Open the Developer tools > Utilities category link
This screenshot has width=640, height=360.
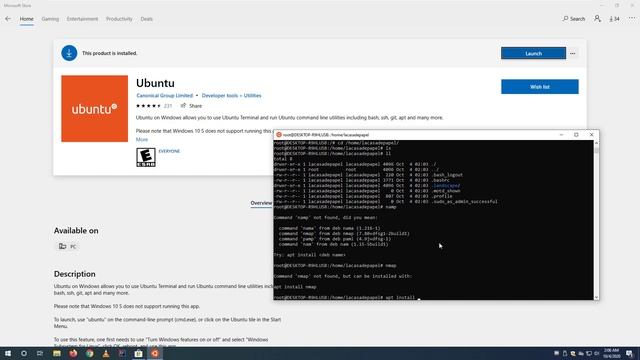pyautogui.click(x=231, y=96)
